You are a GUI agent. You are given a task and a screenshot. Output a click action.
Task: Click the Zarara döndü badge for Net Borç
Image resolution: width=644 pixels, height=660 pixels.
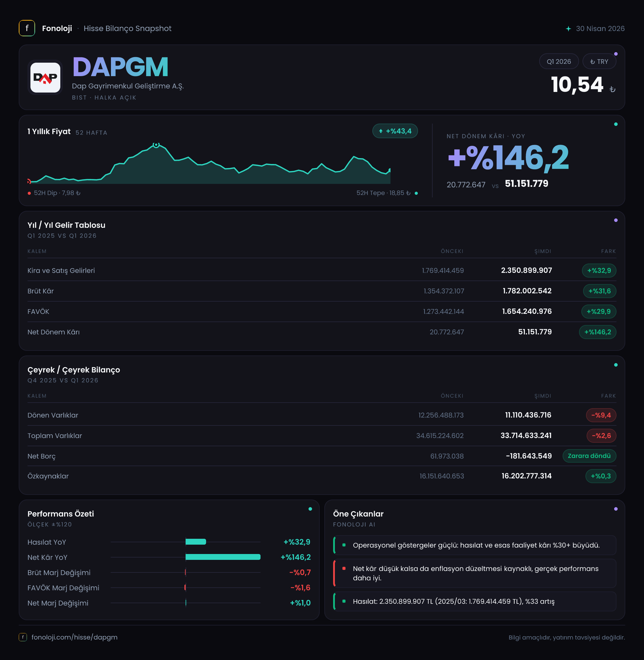tap(589, 456)
